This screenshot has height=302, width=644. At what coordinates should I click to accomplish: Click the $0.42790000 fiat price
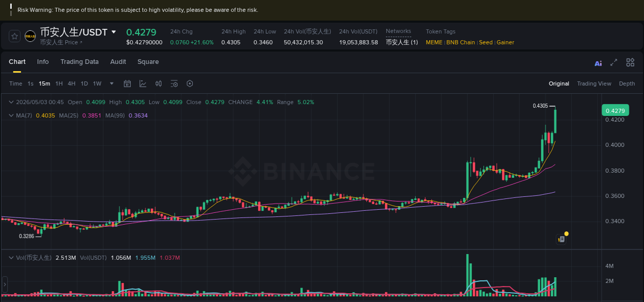coord(144,42)
